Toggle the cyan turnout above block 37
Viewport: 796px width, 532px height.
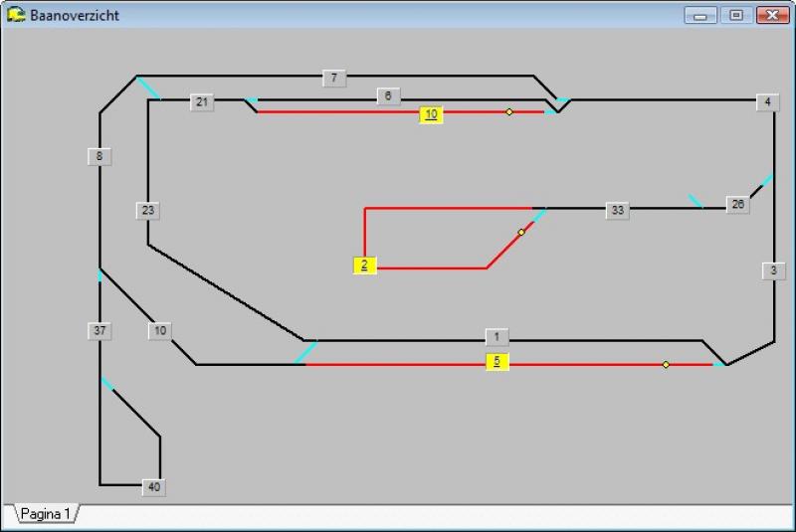[x=100, y=275]
